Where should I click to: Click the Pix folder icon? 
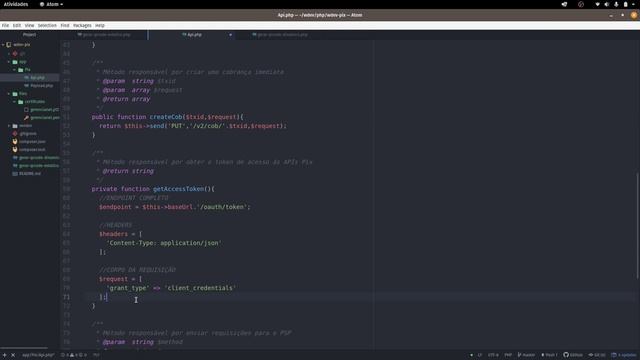[x=21, y=70]
